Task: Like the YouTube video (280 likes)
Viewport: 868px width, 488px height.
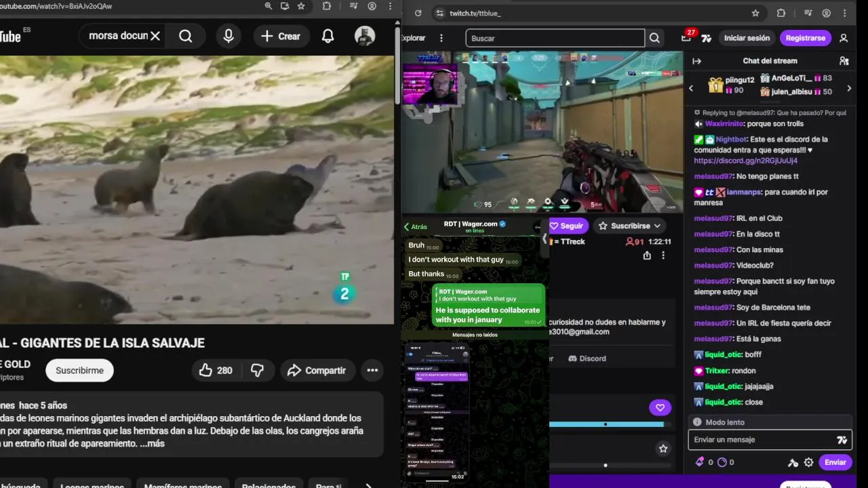Action: pos(216,370)
